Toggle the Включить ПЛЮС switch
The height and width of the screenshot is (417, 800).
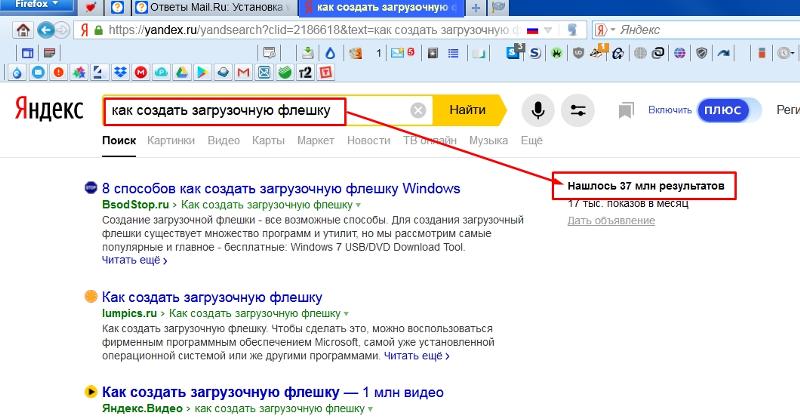click(x=729, y=110)
